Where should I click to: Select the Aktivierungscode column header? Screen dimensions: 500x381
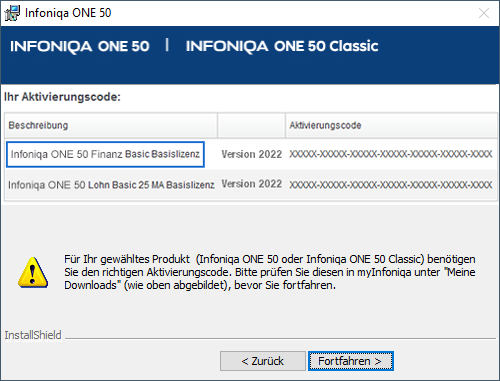click(x=391, y=125)
